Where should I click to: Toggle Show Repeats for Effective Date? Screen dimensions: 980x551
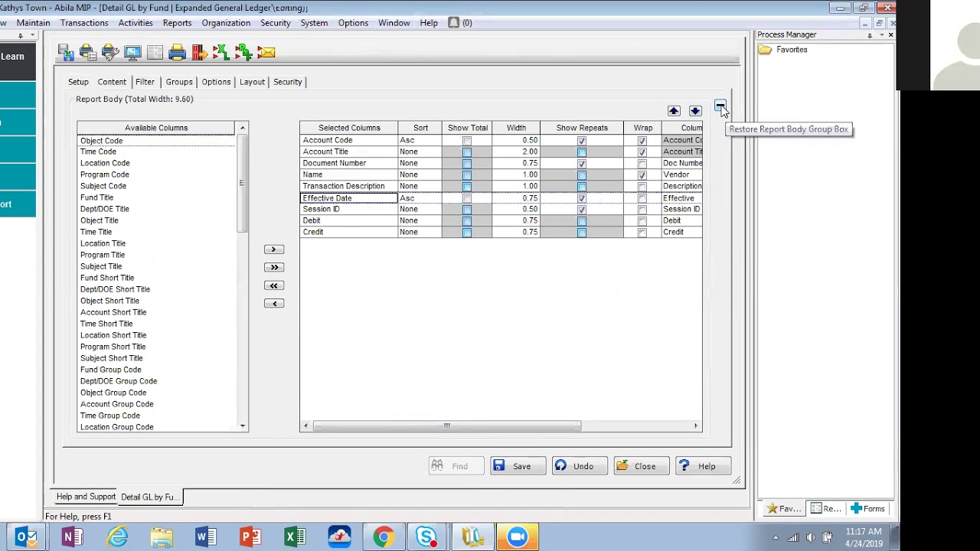582,198
